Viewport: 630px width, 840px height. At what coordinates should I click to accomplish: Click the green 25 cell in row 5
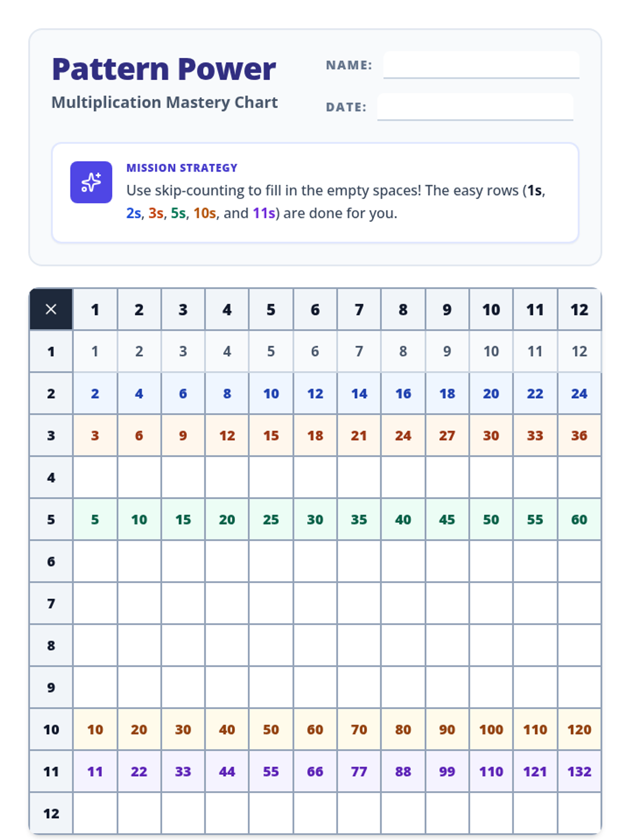coord(271,519)
